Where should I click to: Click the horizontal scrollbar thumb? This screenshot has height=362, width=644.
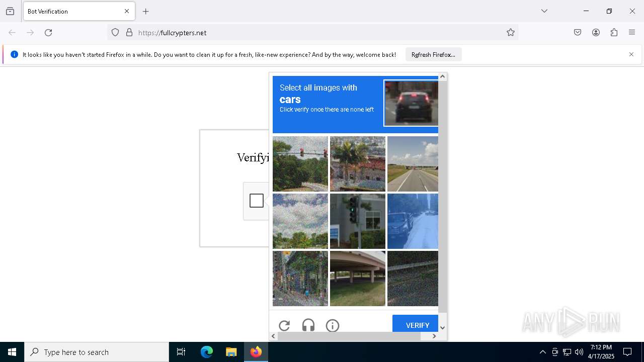349,336
